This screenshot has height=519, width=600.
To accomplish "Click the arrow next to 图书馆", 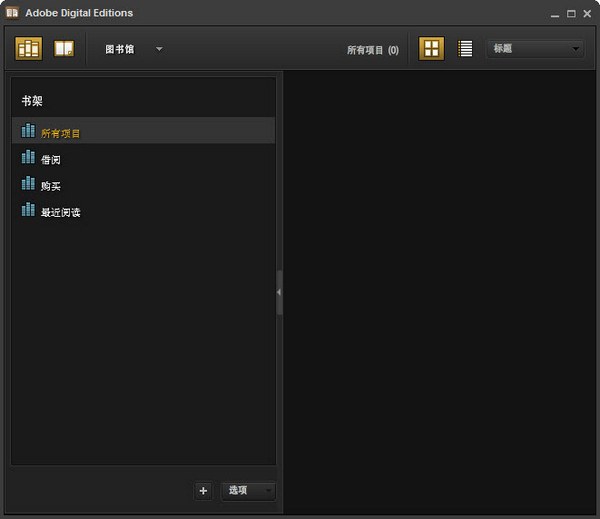I will [x=159, y=48].
